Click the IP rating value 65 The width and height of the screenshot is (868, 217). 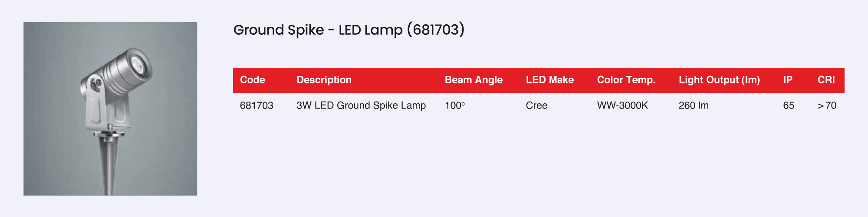(789, 105)
